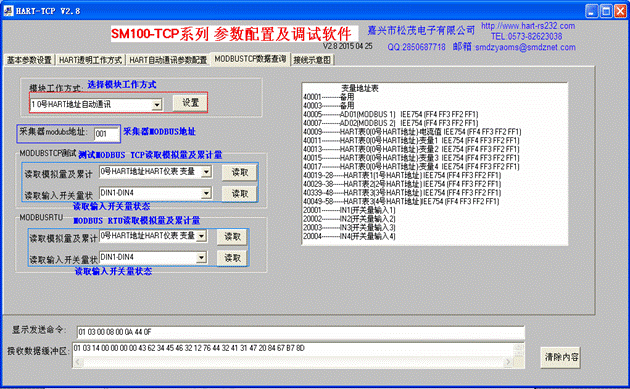Click left arrow of receive buffer scrollbar
The height and width of the screenshot is (389, 630).
pyautogui.click(x=78, y=362)
